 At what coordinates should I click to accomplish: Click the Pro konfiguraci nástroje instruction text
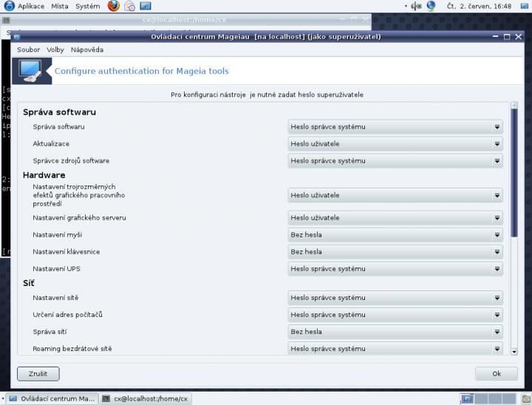coord(267,95)
